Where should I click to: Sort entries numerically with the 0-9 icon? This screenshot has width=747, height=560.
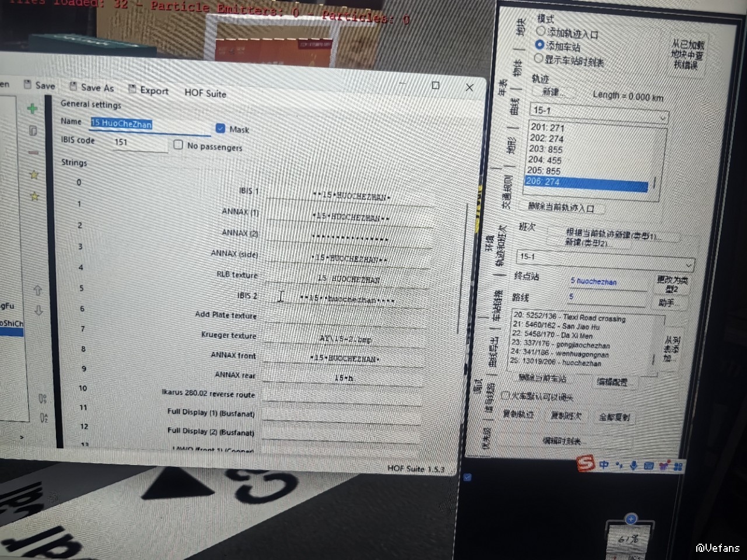(43, 399)
